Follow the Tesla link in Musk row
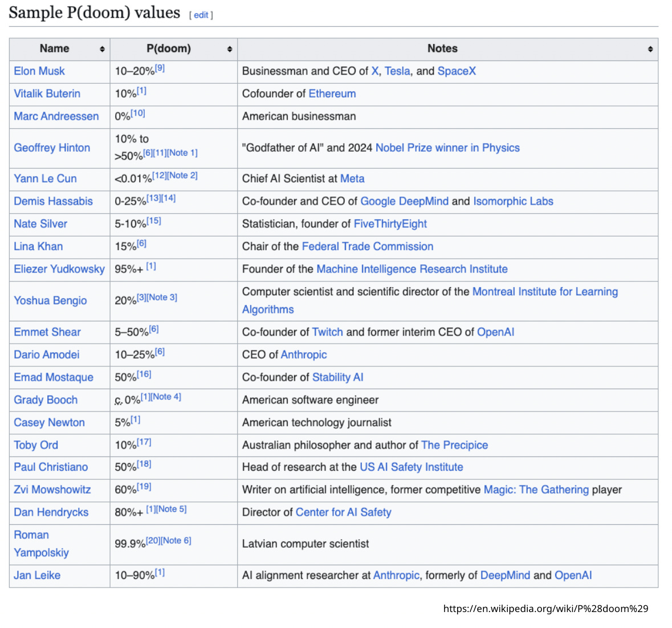672x628 pixels. click(397, 71)
